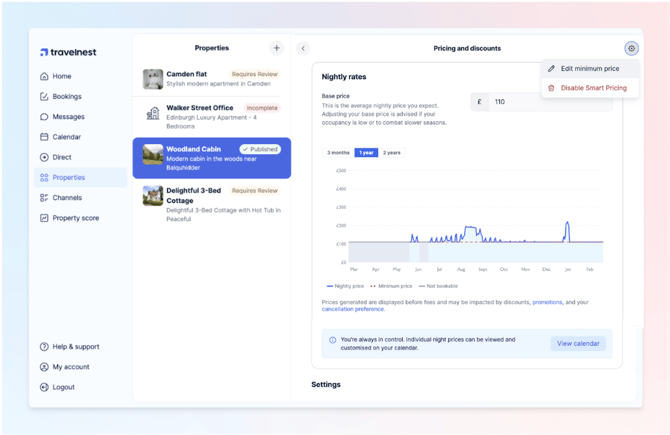The width and height of the screenshot is (670, 435).
Task: Open the cancellation preference link
Action: (353, 309)
